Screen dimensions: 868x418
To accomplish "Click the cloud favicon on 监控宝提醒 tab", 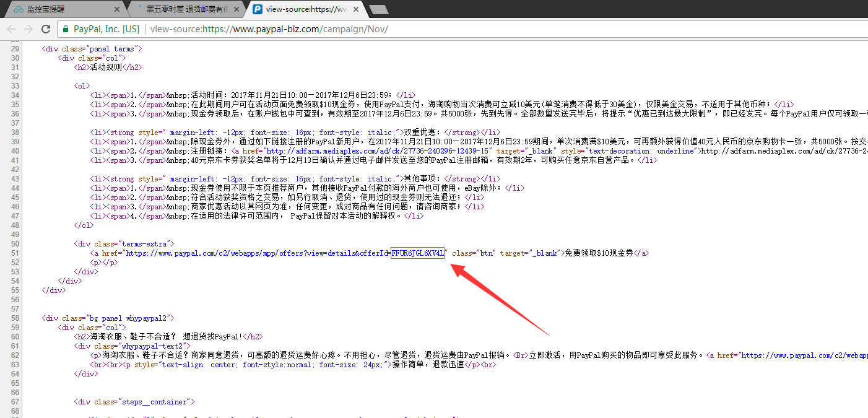I will click(x=18, y=9).
